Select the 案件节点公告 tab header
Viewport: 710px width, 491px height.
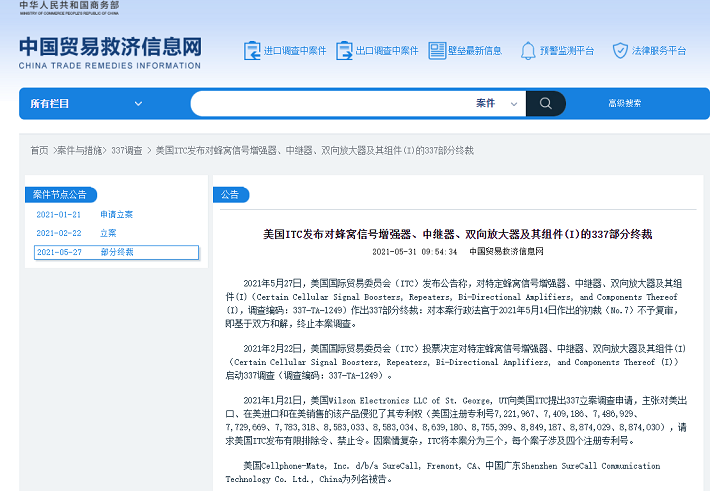point(61,195)
